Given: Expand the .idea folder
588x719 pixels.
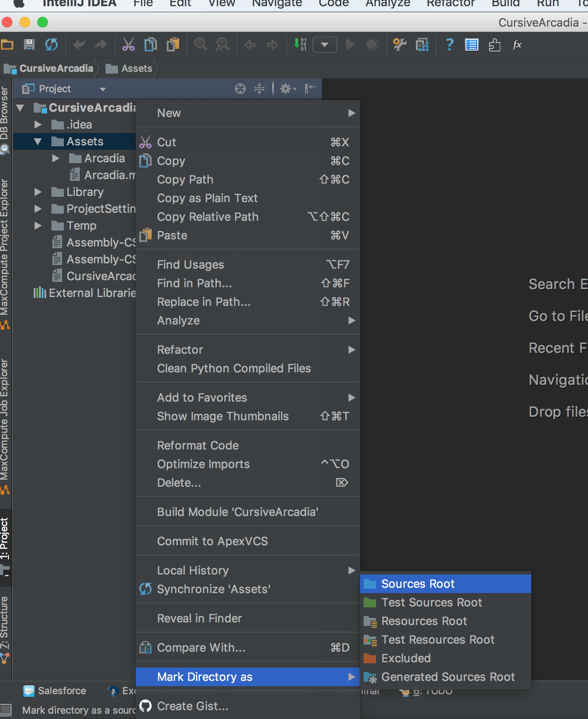Looking at the screenshot, I should (x=38, y=125).
